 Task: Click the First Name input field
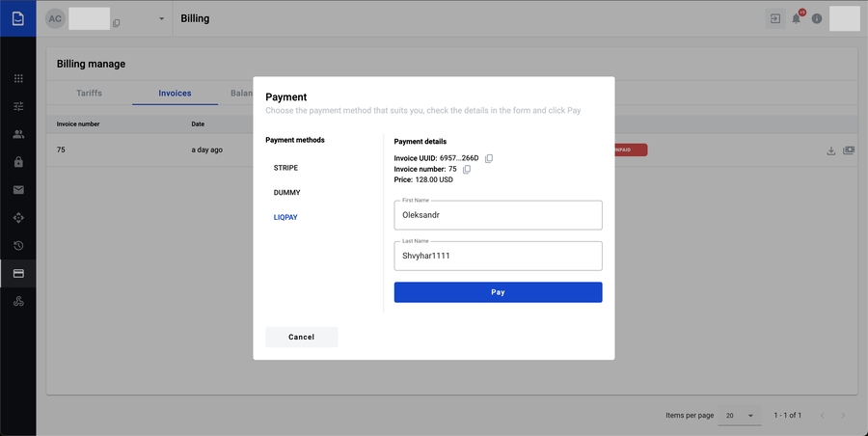click(498, 215)
